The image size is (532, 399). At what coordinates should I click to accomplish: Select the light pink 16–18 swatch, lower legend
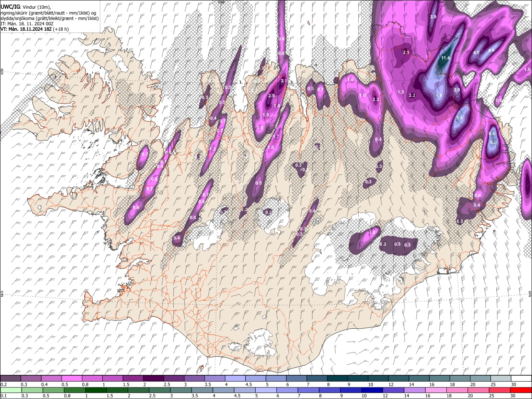pos(436,390)
